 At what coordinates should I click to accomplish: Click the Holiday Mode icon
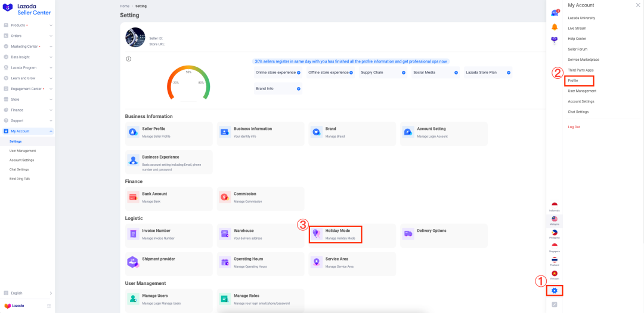pyautogui.click(x=317, y=234)
